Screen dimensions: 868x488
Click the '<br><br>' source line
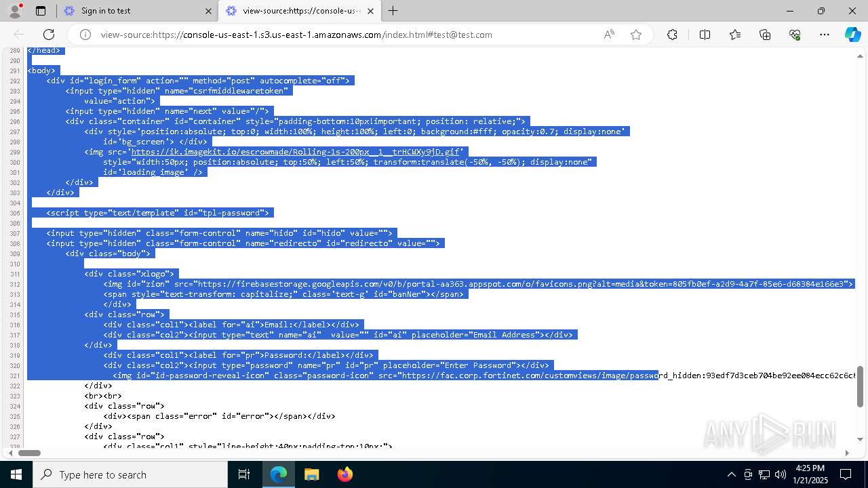[103, 396]
